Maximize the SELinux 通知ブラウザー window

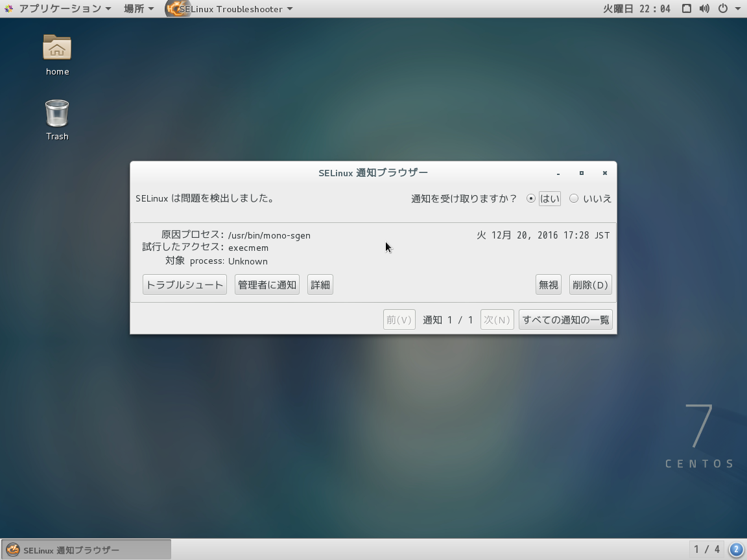tap(582, 173)
